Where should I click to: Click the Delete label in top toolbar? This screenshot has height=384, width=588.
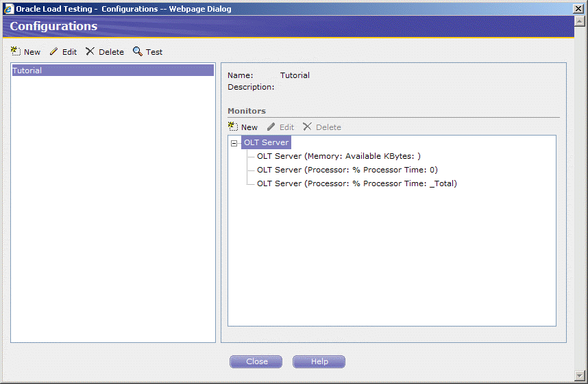tap(112, 52)
